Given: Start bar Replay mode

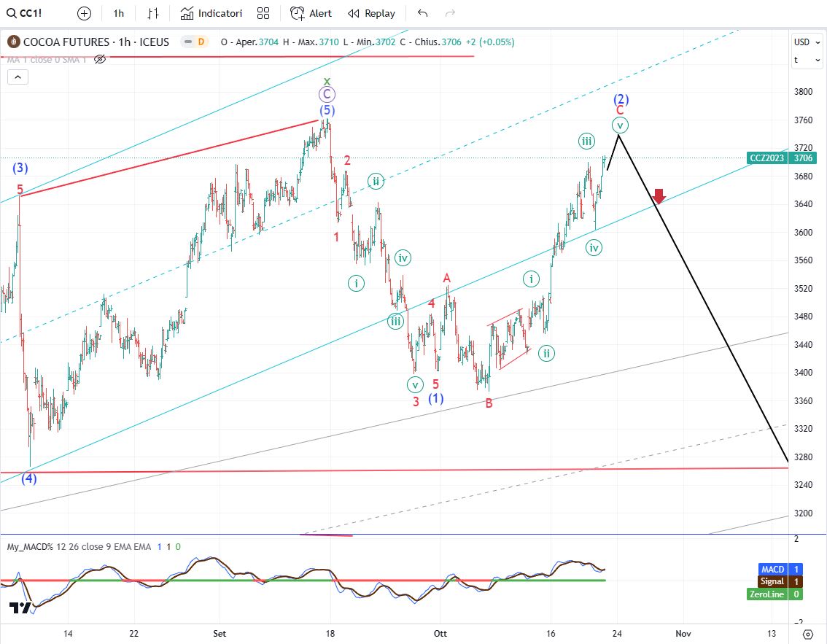Looking at the screenshot, I should point(372,14).
